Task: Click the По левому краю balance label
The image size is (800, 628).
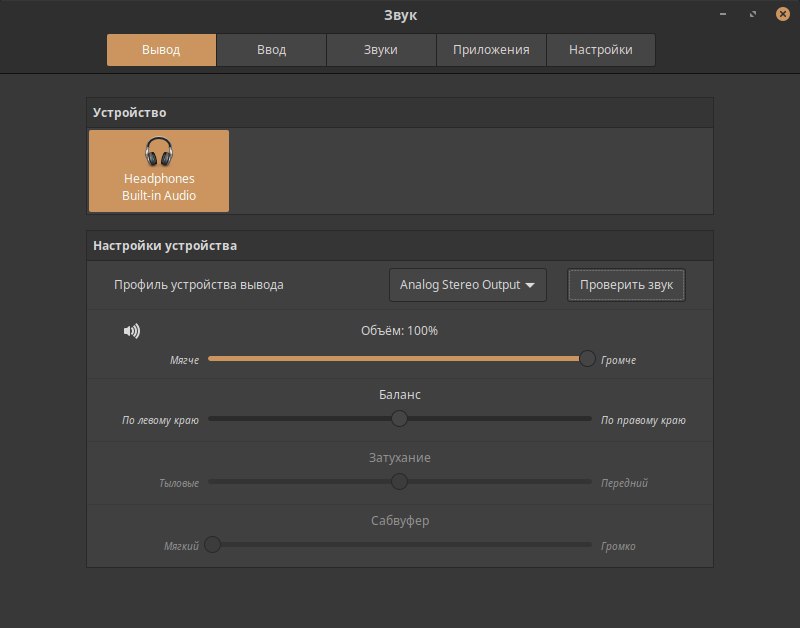Action: point(160,420)
